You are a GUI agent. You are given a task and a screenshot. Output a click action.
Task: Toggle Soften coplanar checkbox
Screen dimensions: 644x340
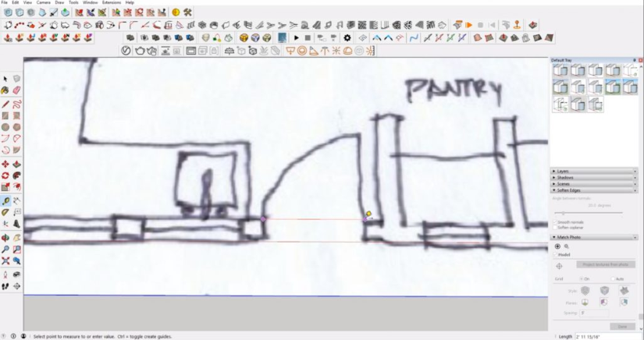pos(555,228)
